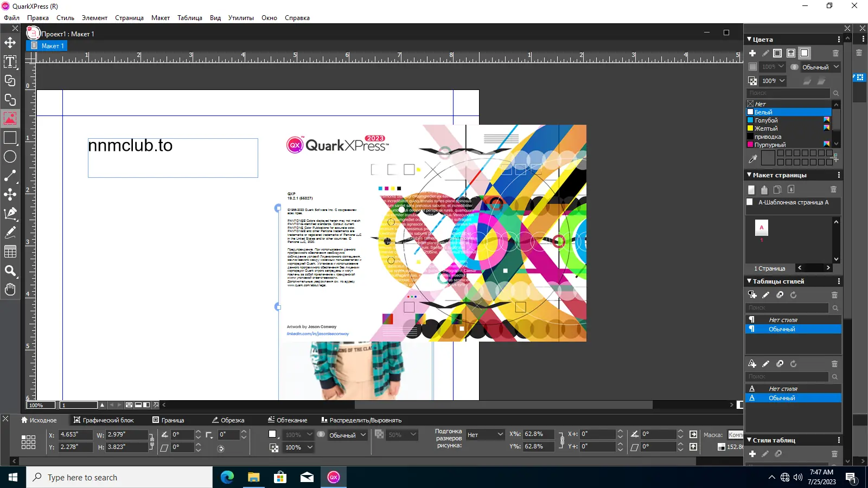Open Windows Start menu
This screenshot has height=488, width=868.
(13, 477)
